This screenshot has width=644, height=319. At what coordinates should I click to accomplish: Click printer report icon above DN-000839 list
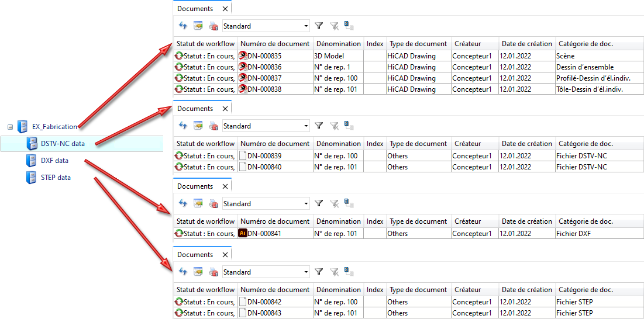(x=213, y=126)
